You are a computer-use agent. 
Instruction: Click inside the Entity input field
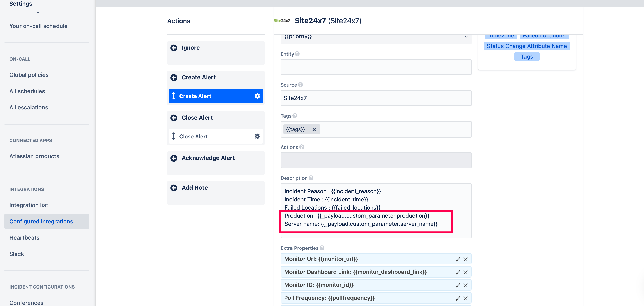pyautogui.click(x=376, y=67)
